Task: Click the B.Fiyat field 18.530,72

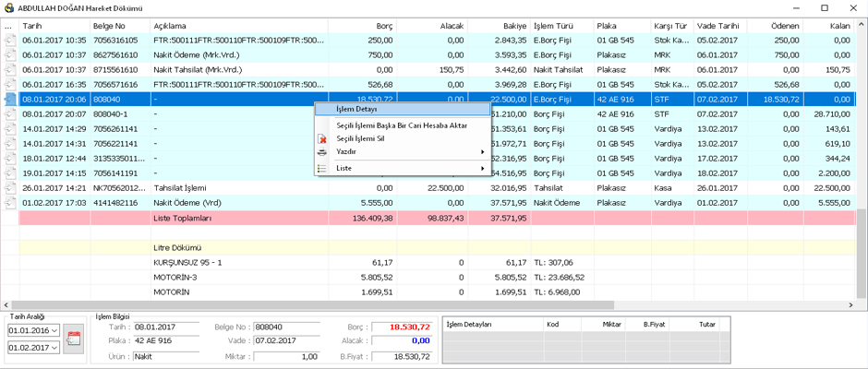Action: (x=402, y=357)
